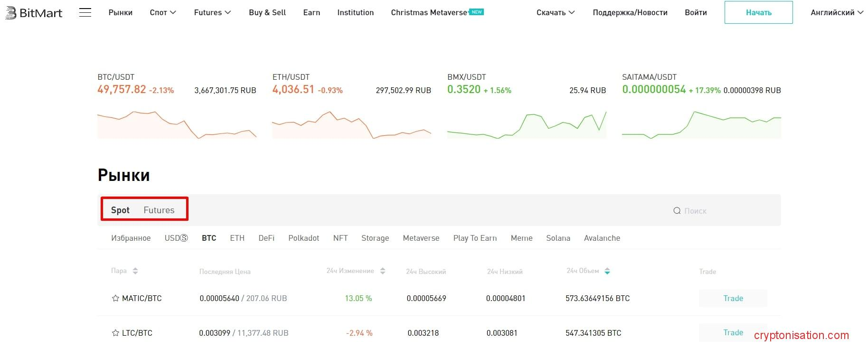Click the NEW badge on Christmas Metaverse

(476, 12)
